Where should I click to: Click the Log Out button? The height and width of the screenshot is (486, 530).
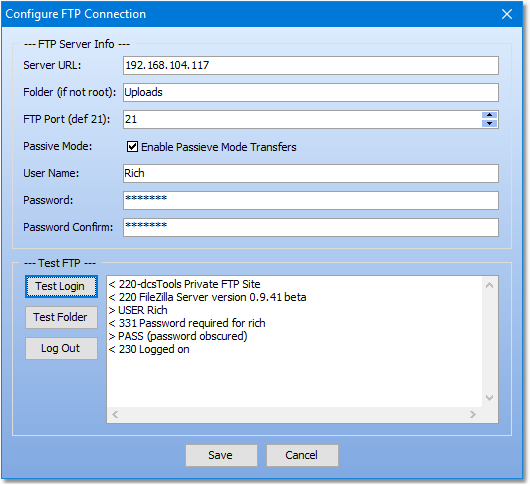pyautogui.click(x=61, y=348)
